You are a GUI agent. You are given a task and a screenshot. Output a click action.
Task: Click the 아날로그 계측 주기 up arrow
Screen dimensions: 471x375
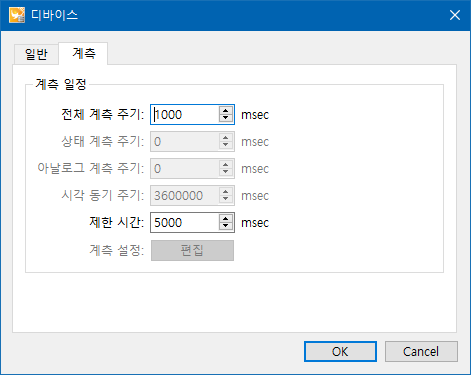pyautogui.click(x=226, y=165)
